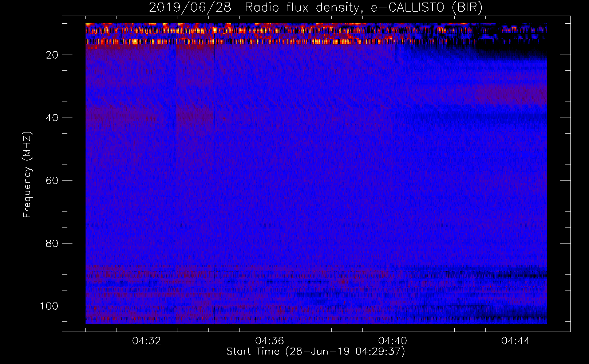Click the plot title "Radio flux density, e-CALLISTO (BIR)"

click(x=363, y=8)
